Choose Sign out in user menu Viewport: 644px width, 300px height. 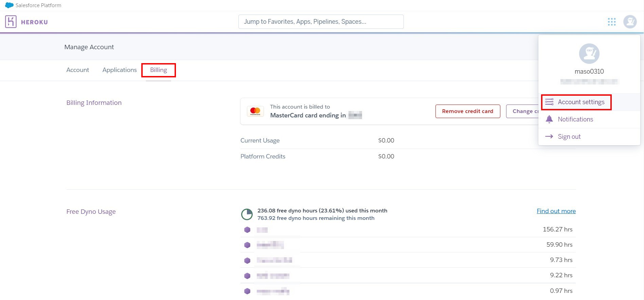click(x=569, y=137)
